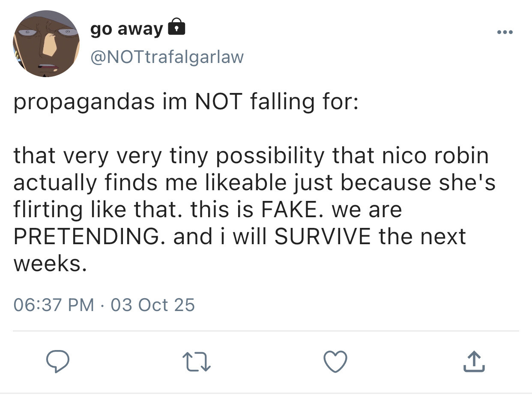Like the tweet with the heart icon
This screenshot has width=532, height=401.
(335, 363)
